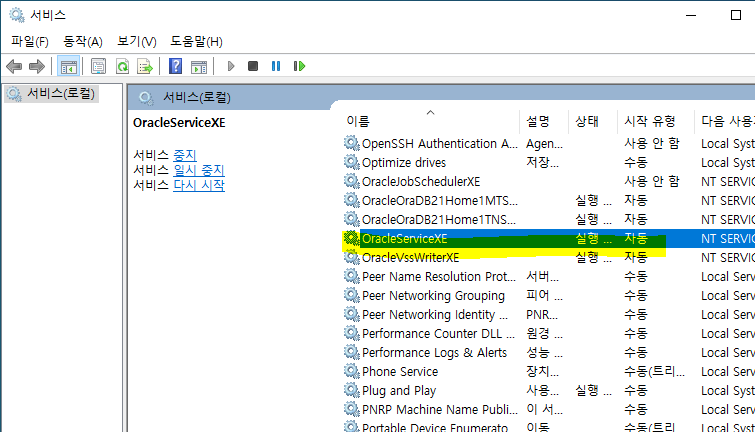This screenshot has height=432, width=755.
Task: Start the service with the play icon
Action: click(x=231, y=66)
